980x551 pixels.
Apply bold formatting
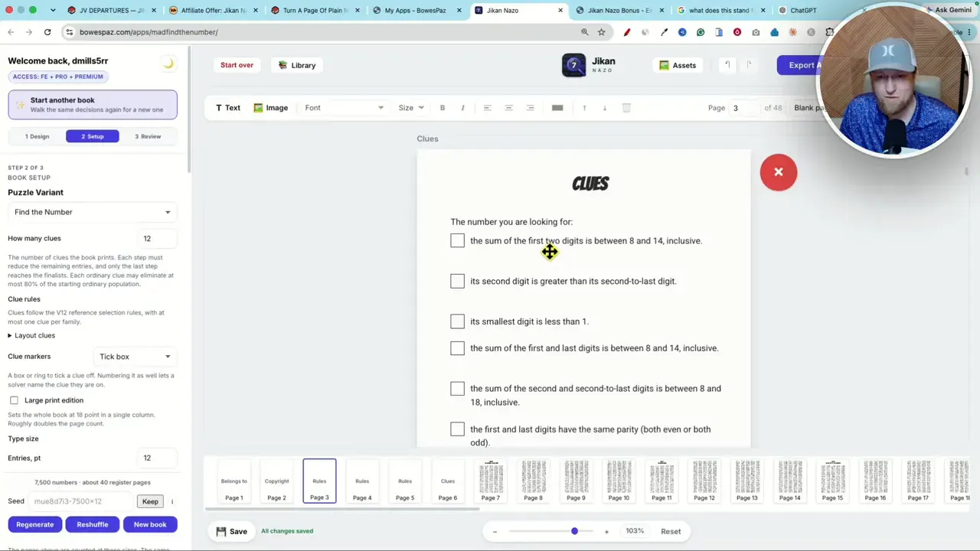(x=443, y=108)
